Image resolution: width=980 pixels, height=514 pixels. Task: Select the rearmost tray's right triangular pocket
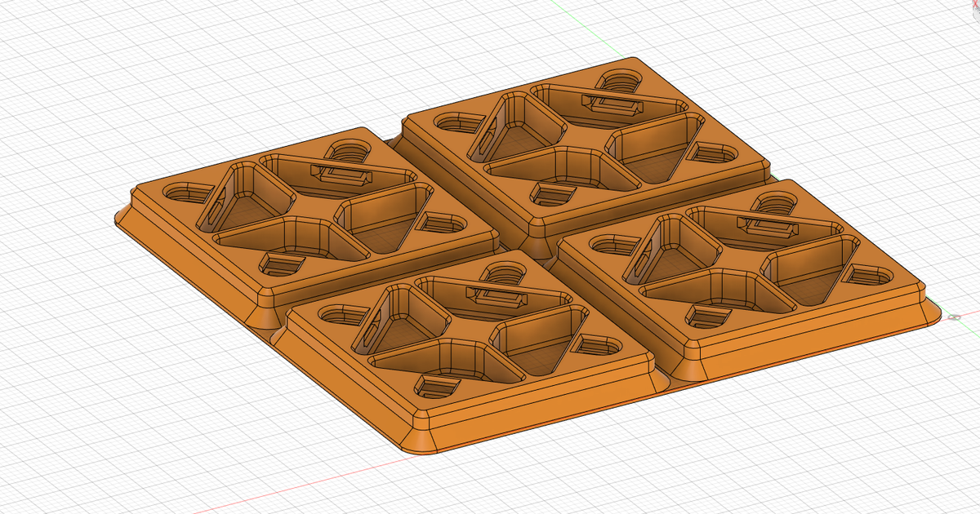point(657,147)
